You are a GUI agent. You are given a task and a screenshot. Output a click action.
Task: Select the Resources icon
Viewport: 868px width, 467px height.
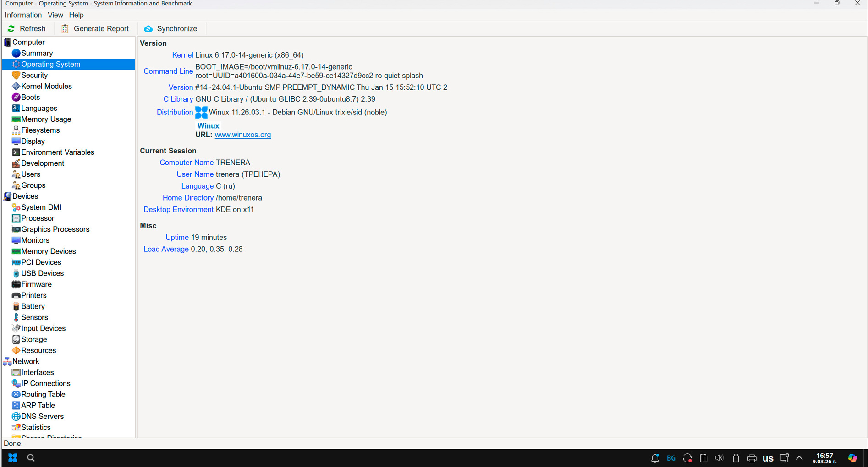16,350
